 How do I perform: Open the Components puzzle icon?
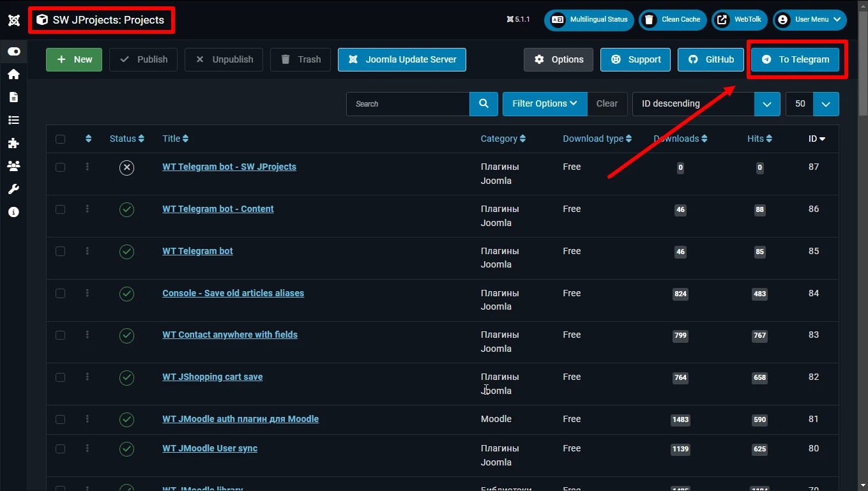13,143
